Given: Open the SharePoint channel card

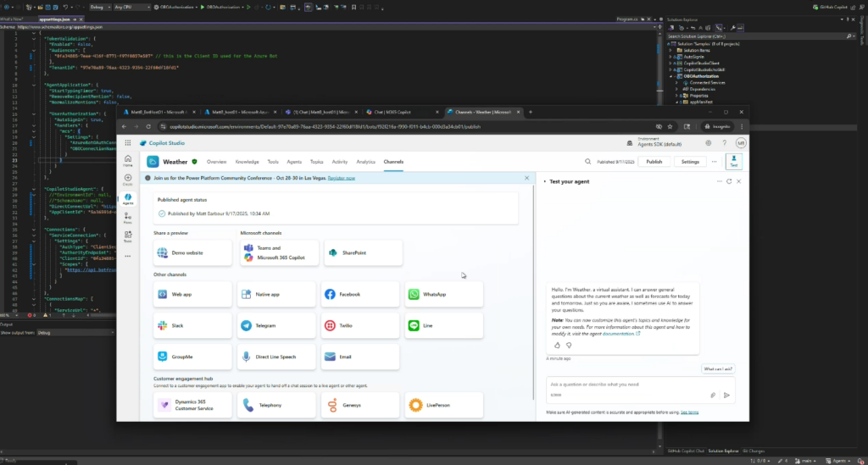Looking at the screenshot, I should point(363,252).
